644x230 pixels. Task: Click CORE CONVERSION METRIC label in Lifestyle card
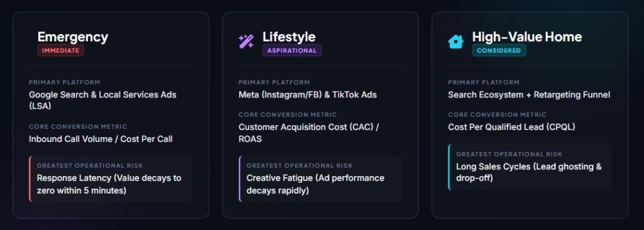pos(287,115)
